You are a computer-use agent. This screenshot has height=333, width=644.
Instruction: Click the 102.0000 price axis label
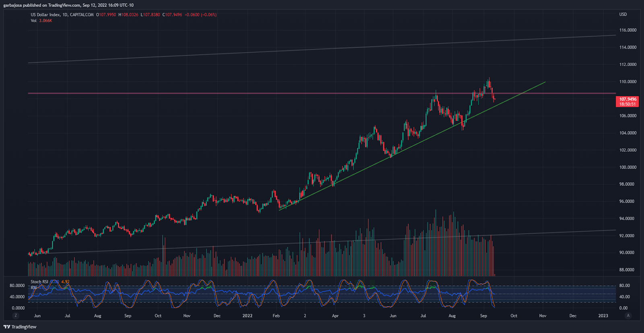tap(628, 150)
